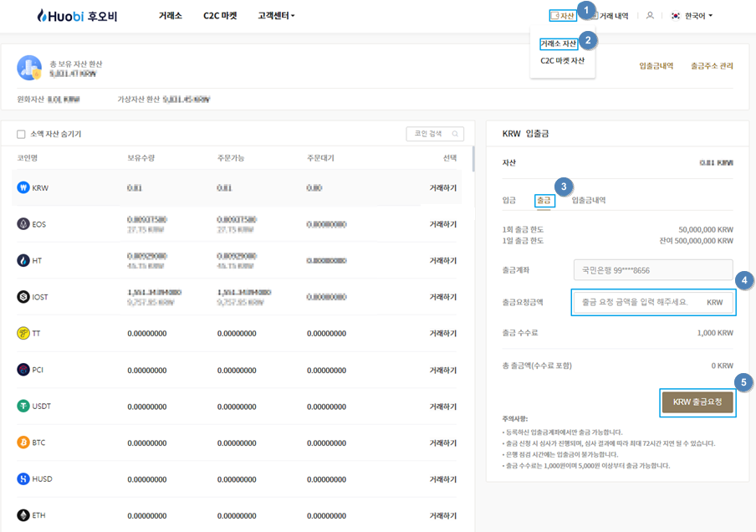756x532 pixels.
Task: Click 거래하기 in the KRW row
Action: click(442, 187)
